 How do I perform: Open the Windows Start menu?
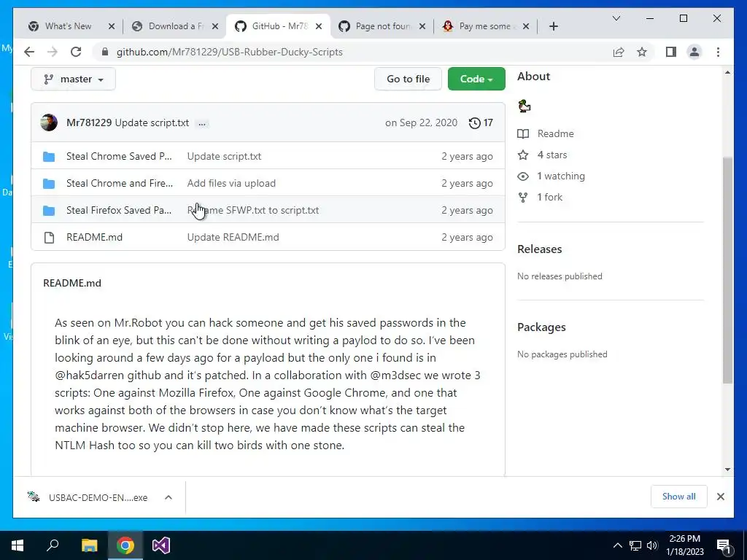pos(18,545)
